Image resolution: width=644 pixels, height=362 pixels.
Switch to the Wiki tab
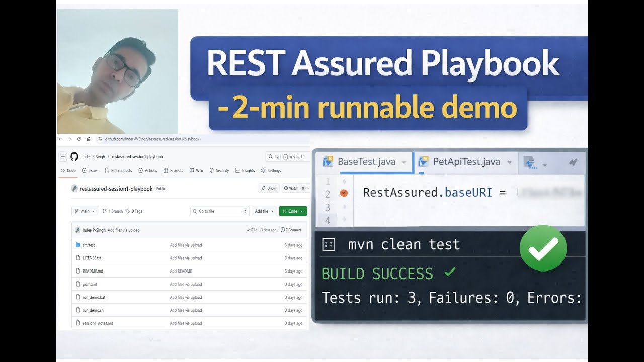point(196,171)
